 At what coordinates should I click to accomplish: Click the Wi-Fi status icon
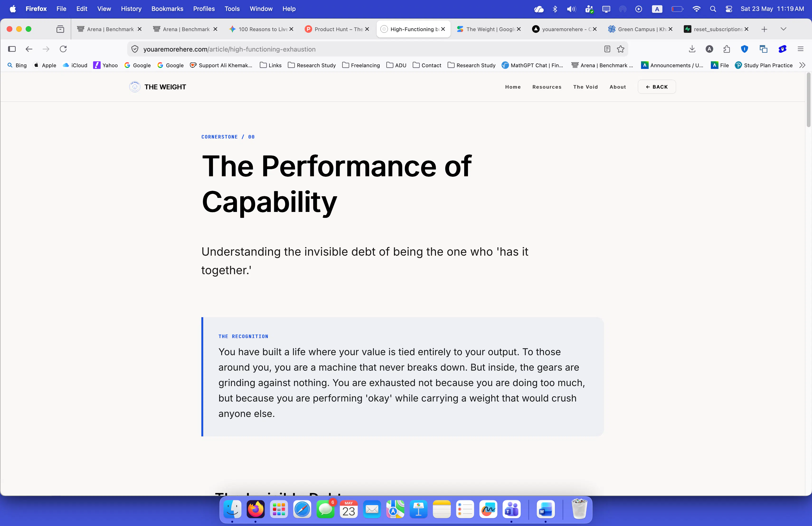[696, 9]
